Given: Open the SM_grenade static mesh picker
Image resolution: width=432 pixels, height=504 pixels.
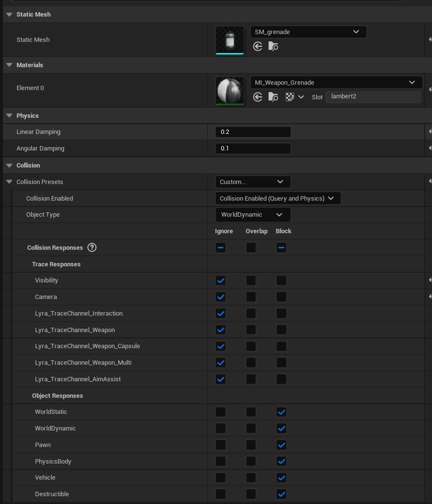Looking at the screenshot, I should (x=308, y=32).
